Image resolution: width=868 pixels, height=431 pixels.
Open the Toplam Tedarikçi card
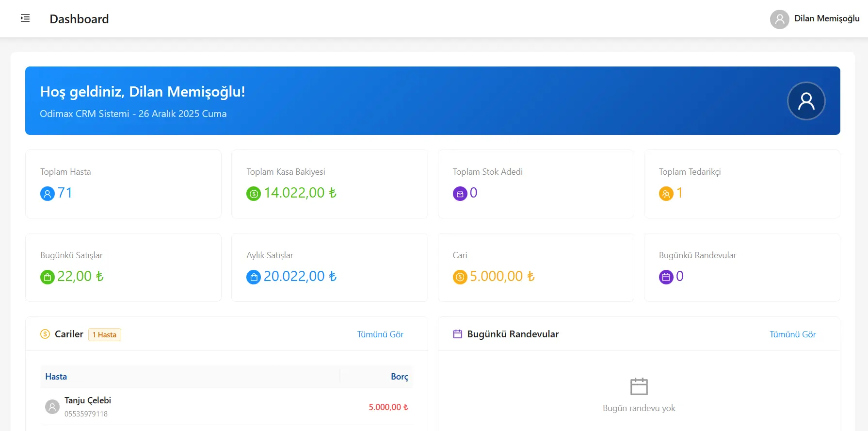(742, 184)
